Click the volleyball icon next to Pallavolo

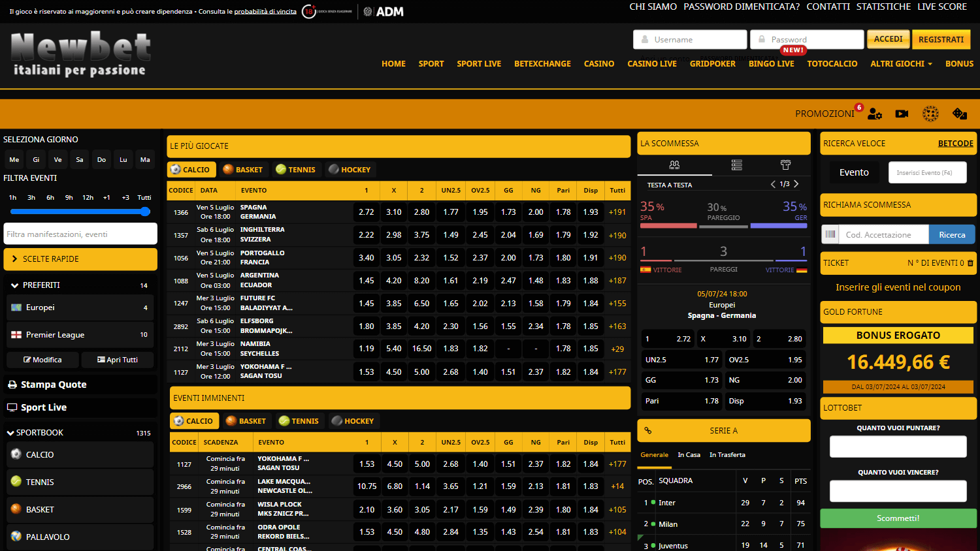point(16,537)
